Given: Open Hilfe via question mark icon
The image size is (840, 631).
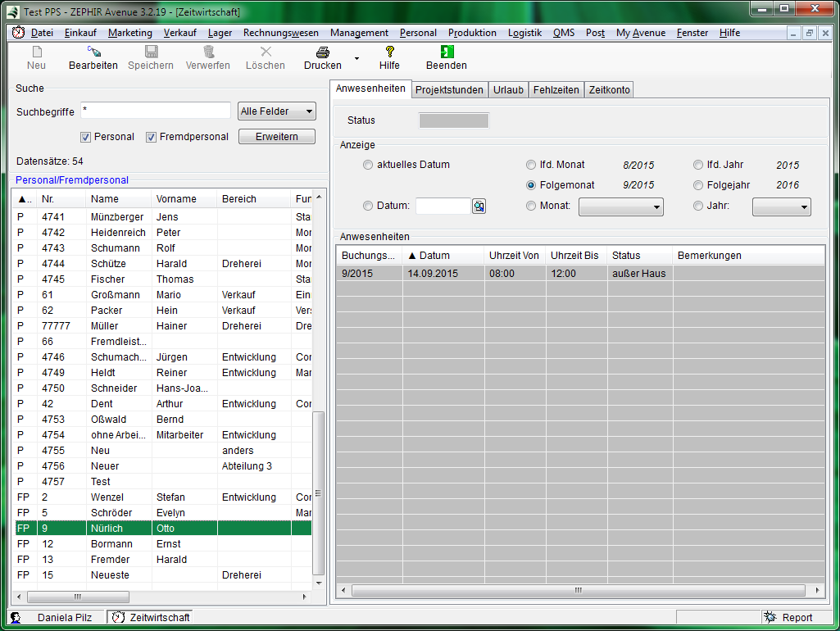Looking at the screenshot, I should point(389,52).
